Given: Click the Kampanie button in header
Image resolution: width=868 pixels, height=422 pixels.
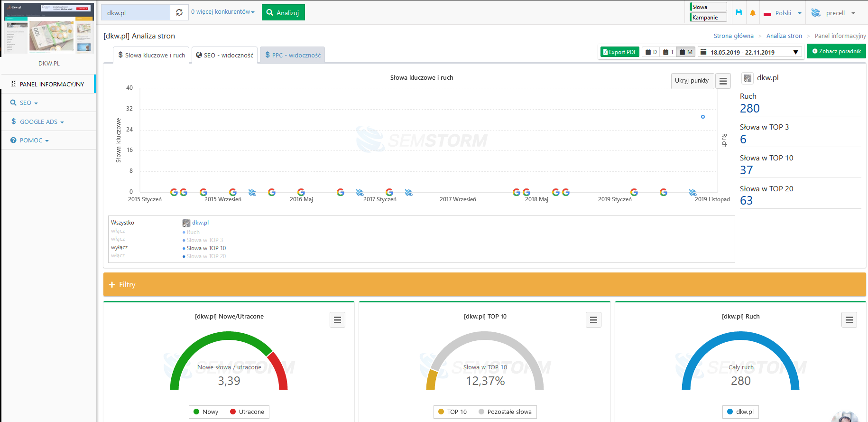Looking at the screenshot, I should tap(708, 17).
